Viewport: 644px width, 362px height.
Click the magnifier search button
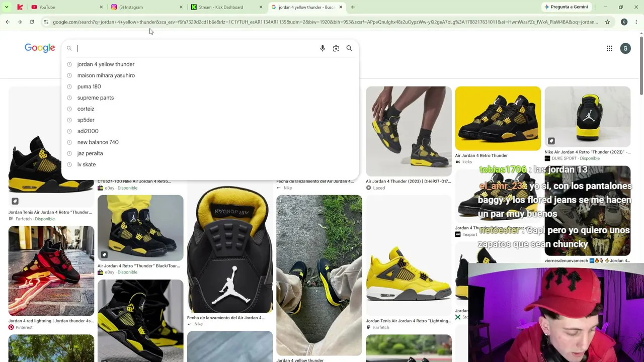tap(349, 48)
